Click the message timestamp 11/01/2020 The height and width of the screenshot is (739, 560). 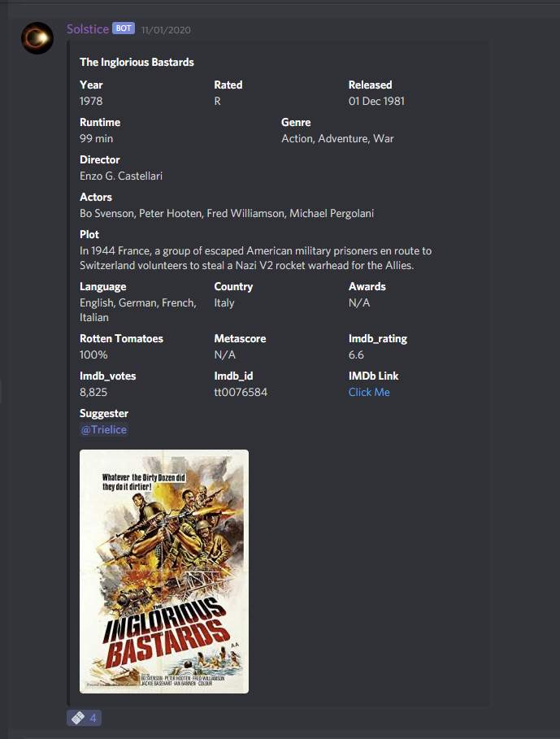pos(167,29)
